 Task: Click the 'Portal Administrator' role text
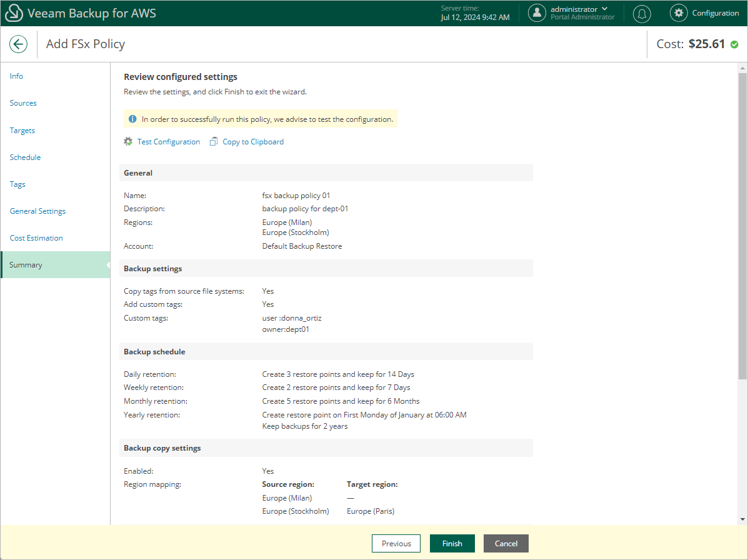pyautogui.click(x=582, y=17)
